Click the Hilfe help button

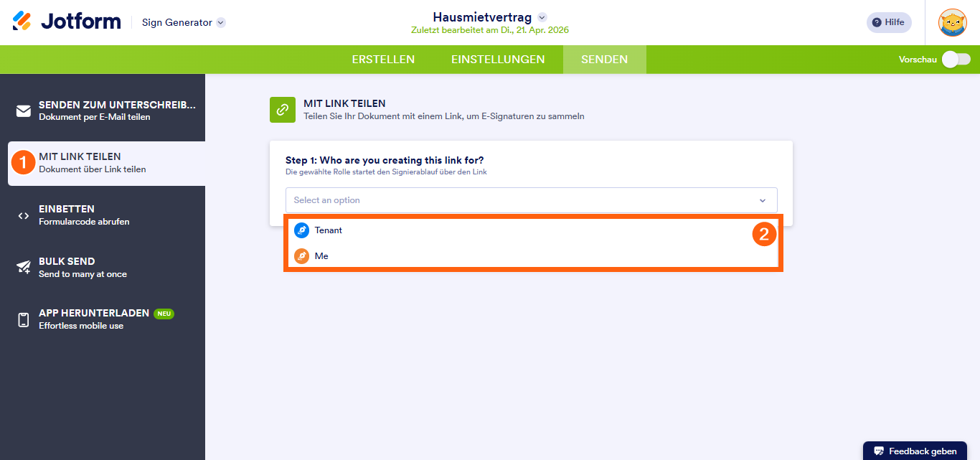point(889,22)
